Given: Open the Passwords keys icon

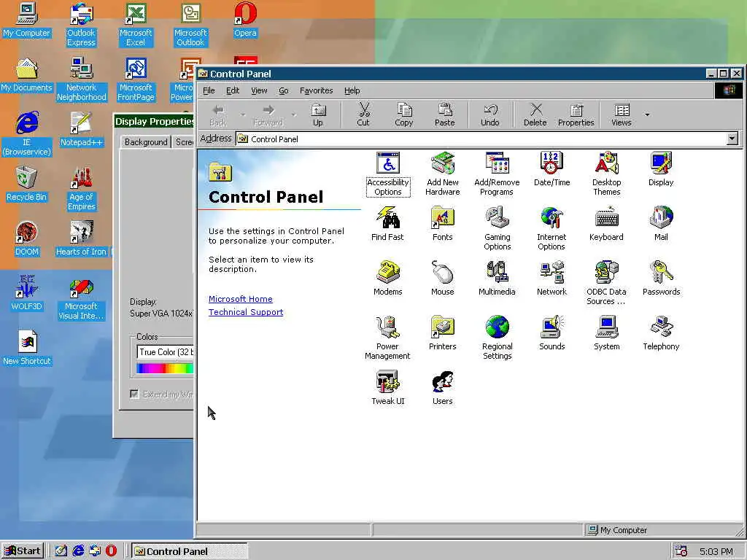Looking at the screenshot, I should point(661,279).
